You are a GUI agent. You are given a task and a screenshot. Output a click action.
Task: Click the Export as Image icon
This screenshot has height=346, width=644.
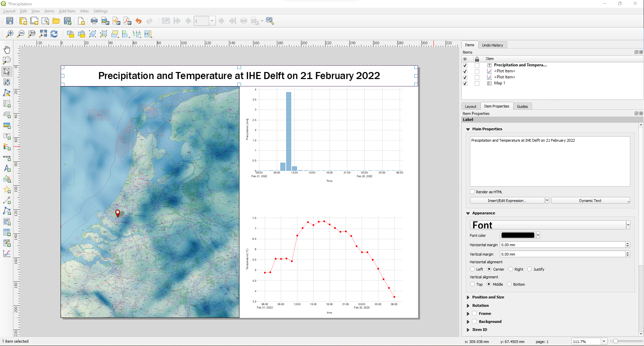pos(105,21)
